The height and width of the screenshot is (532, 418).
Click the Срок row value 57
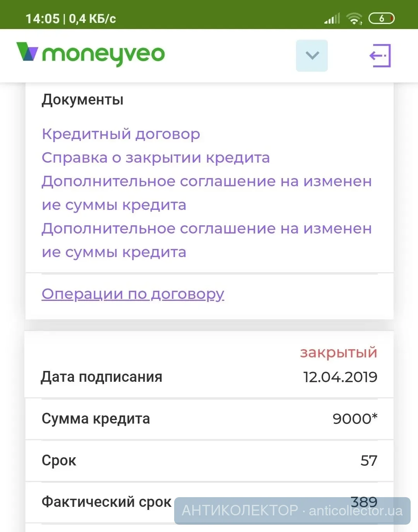pyautogui.click(x=368, y=460)
